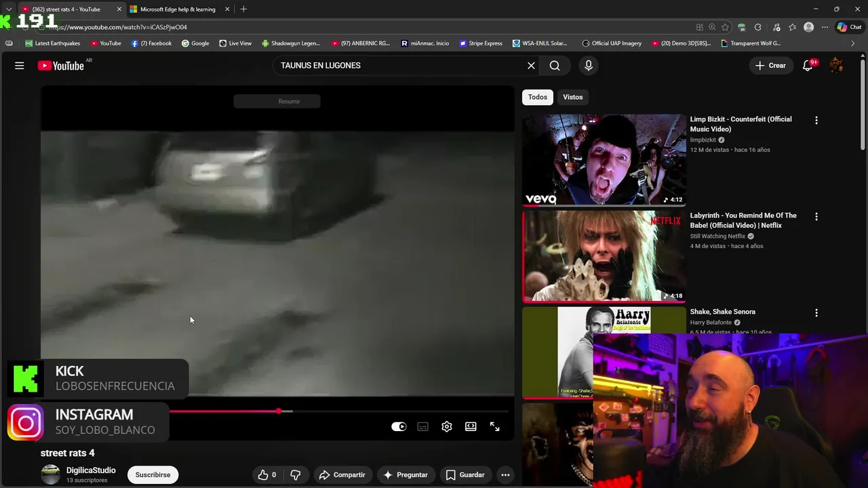Click the Preguntar button
The width and height of the screenshot is (868, 488).
(406, 475)
